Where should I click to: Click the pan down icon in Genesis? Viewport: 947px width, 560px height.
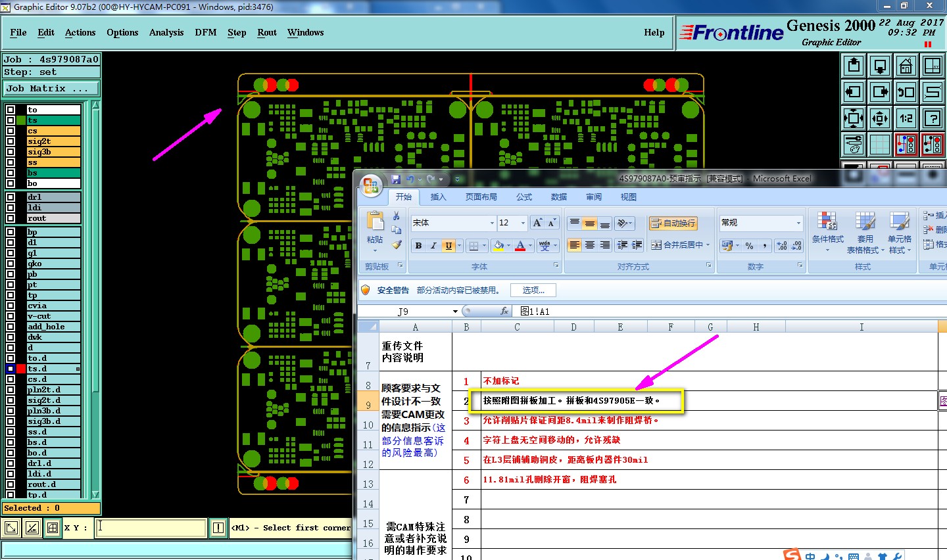click(880, 66)
